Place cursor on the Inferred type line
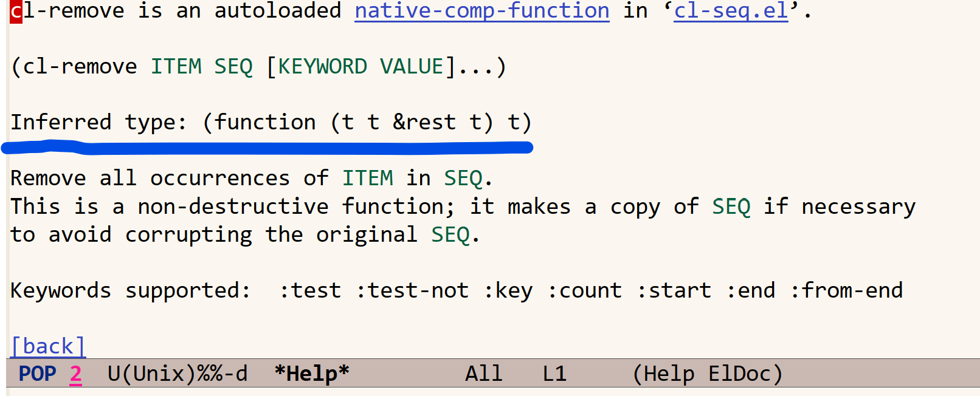980x396 pixels. pyautogui.click(x=271, y=122)
